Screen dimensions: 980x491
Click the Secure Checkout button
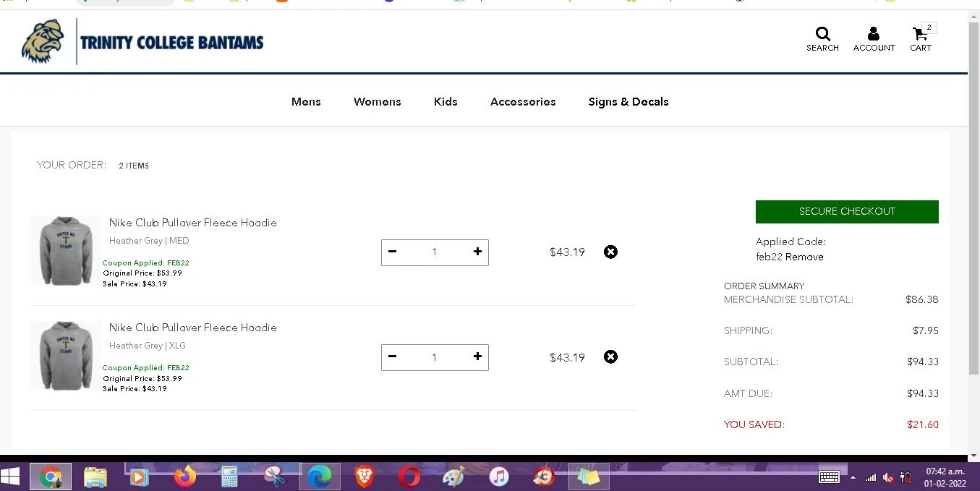847,211
